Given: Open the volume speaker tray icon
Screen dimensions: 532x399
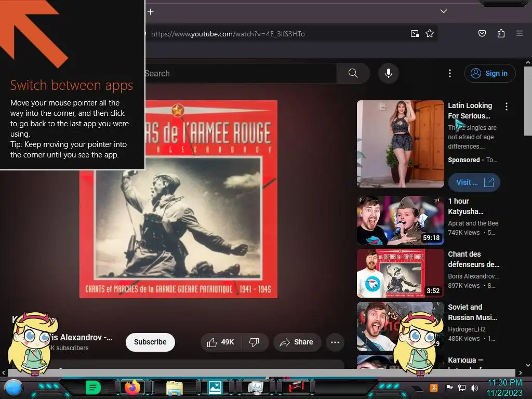Looking at the screenshot, I should pos(474,388).
